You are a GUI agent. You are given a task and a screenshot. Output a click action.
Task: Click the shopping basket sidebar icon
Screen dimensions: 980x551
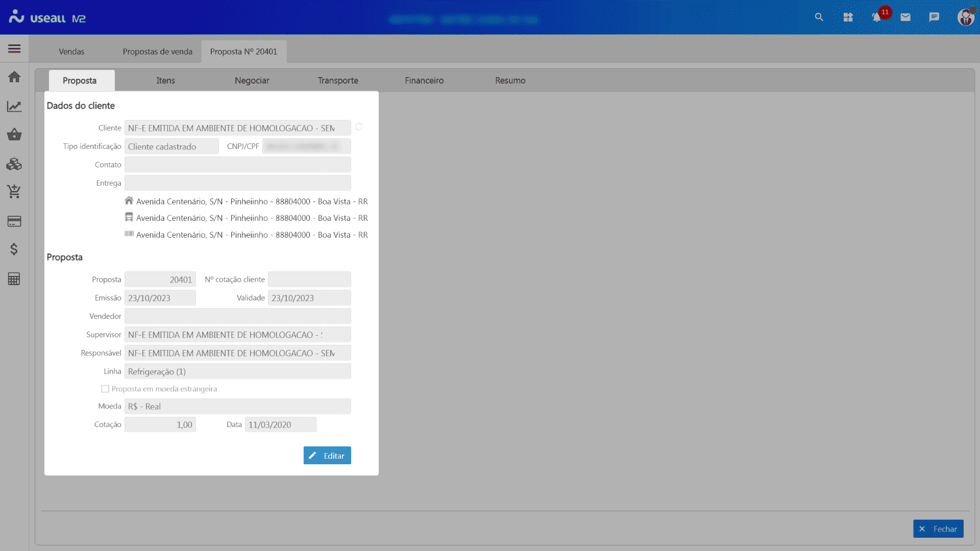[x=14, y=135]
